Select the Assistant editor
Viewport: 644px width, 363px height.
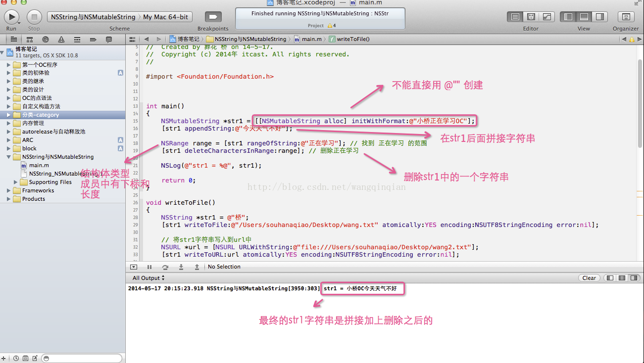(x=531, y=17)
